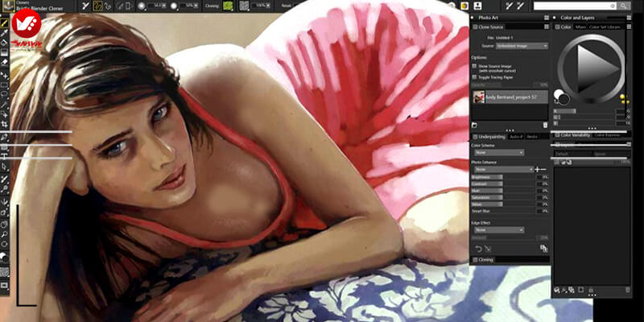
Task: Click the search input field
Action: [x=574, y=6]
